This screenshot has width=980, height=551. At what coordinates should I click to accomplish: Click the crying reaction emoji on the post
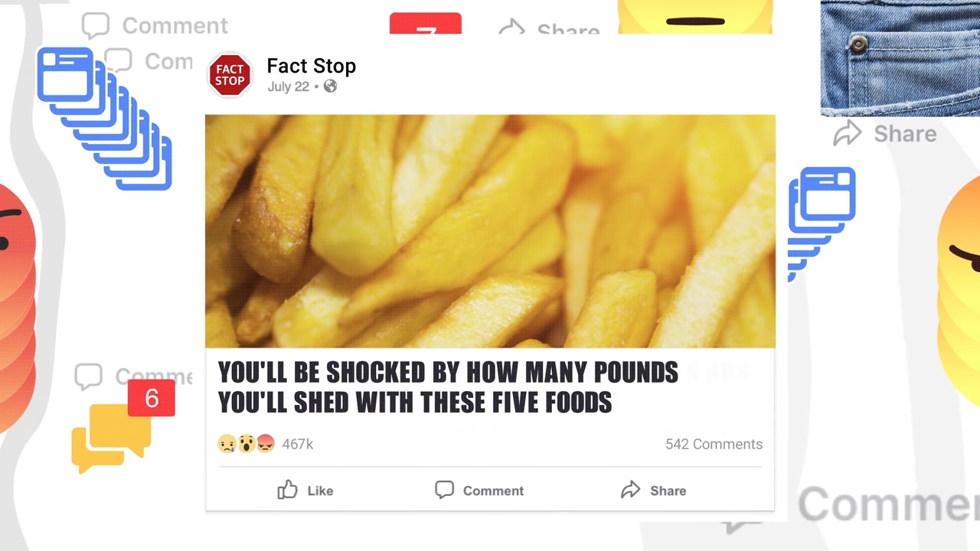(227, 444)
